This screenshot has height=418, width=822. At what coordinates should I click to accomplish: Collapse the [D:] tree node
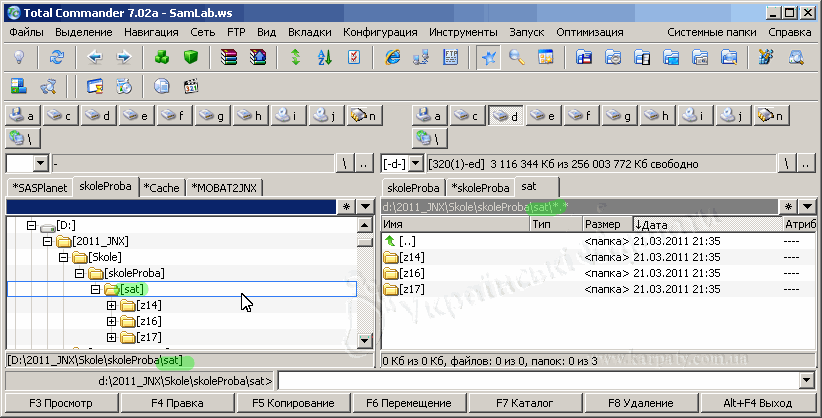(x=31, y=226)
